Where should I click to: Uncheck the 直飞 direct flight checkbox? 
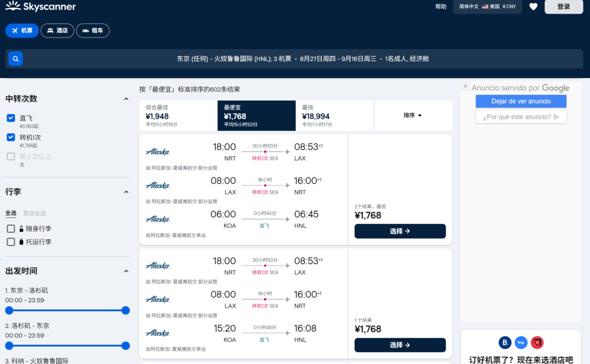coord(11,118)
